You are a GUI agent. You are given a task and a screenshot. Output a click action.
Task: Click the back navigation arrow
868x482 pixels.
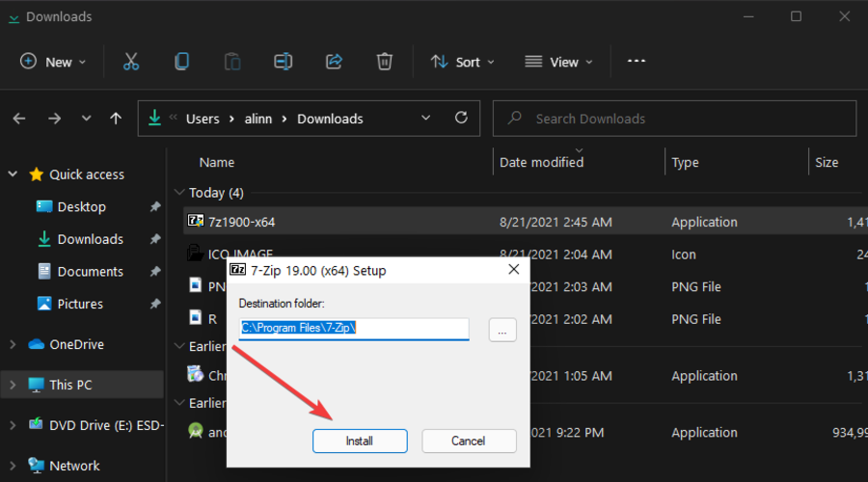coord(19,119)
